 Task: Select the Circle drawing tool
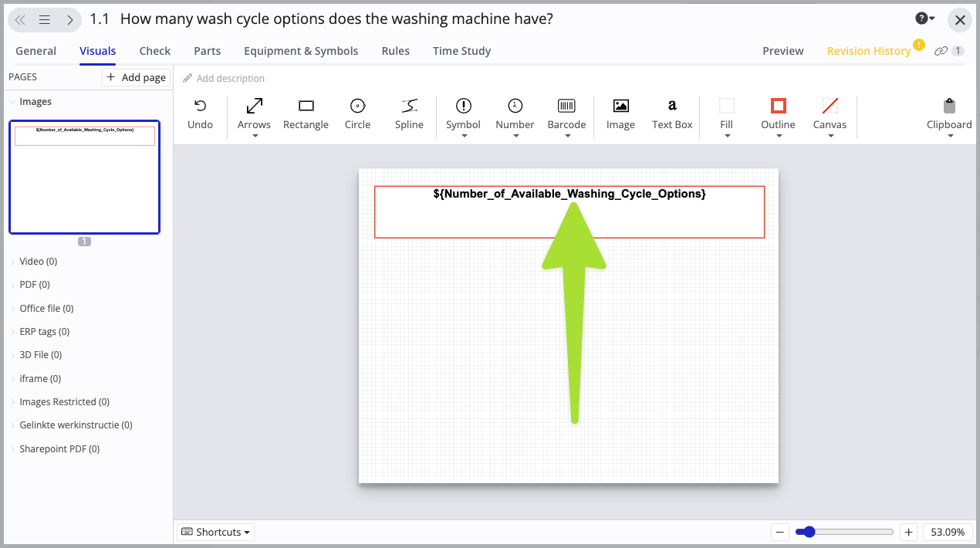(357, 112)
